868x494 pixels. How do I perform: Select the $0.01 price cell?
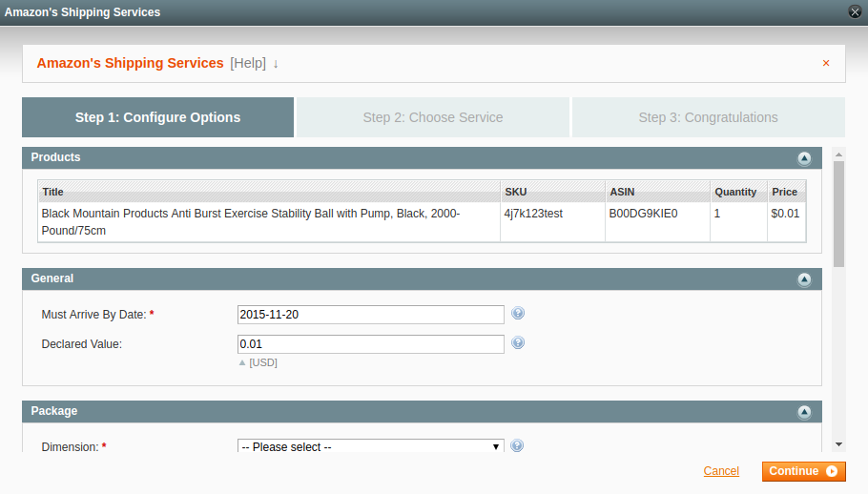(787, 222)
